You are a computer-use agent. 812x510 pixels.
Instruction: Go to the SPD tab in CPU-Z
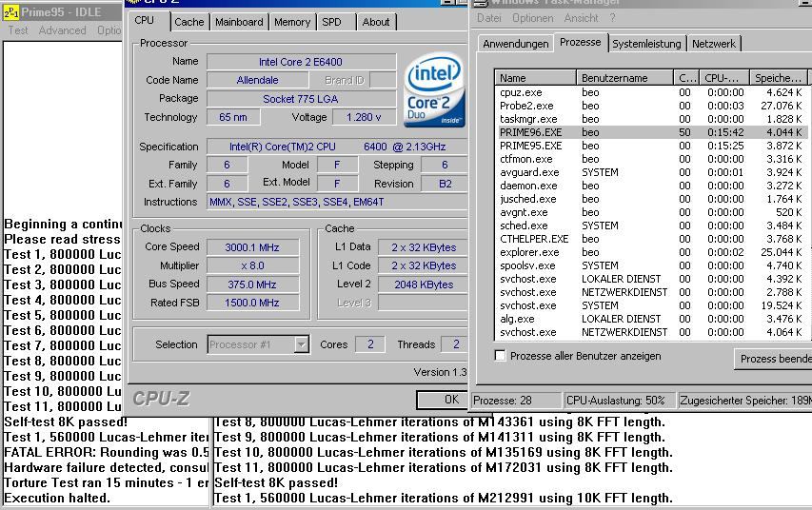(x=331, y=22)
